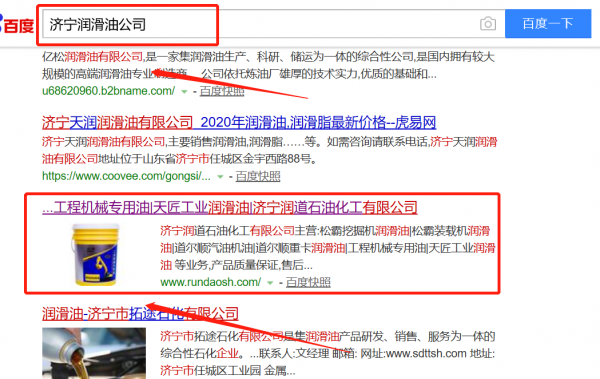This screenshot has height=379, width=600.
Task: Click the oil pouring bottle thumbnail
Action: coord(94,353)
